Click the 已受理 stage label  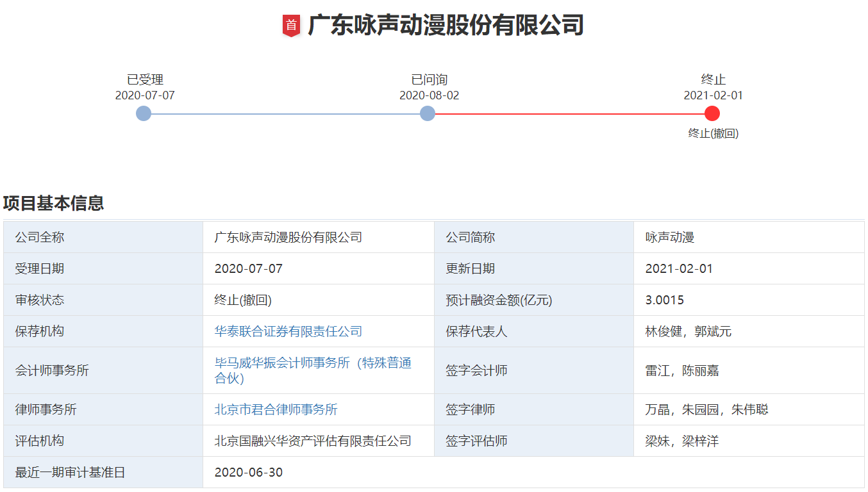point(145,79)
